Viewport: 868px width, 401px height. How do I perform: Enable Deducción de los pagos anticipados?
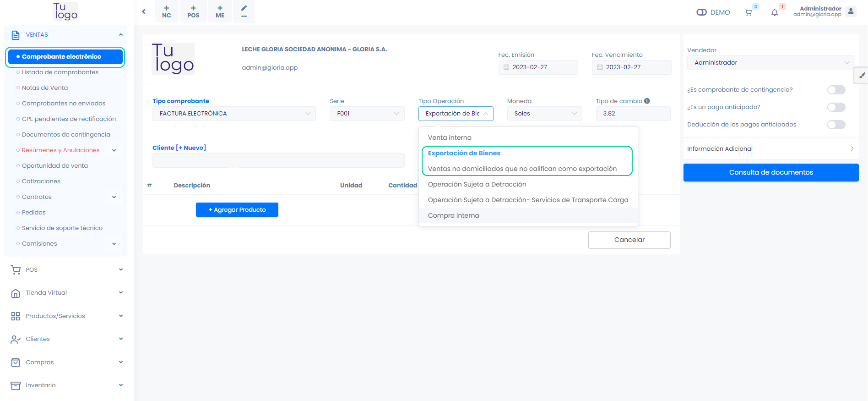click(x=836, y=125)
